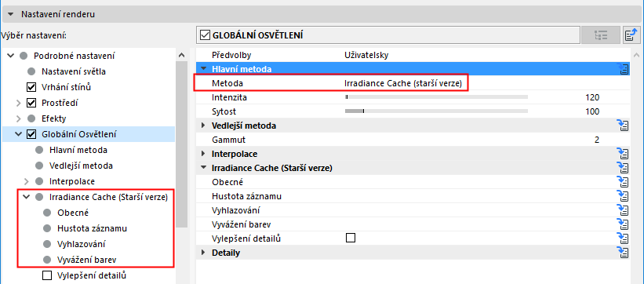
Task: Click the jump icon on Interpolace row
Action: point(623,154)
